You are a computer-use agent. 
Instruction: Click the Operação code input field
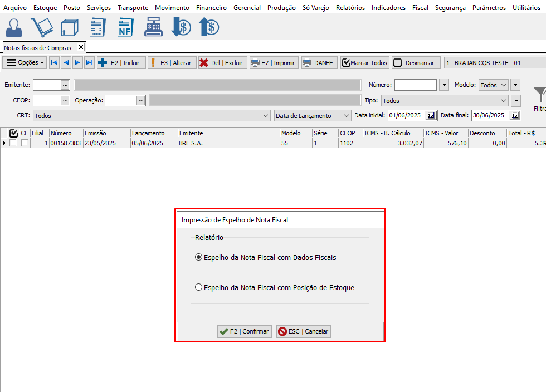click(121, 100)
